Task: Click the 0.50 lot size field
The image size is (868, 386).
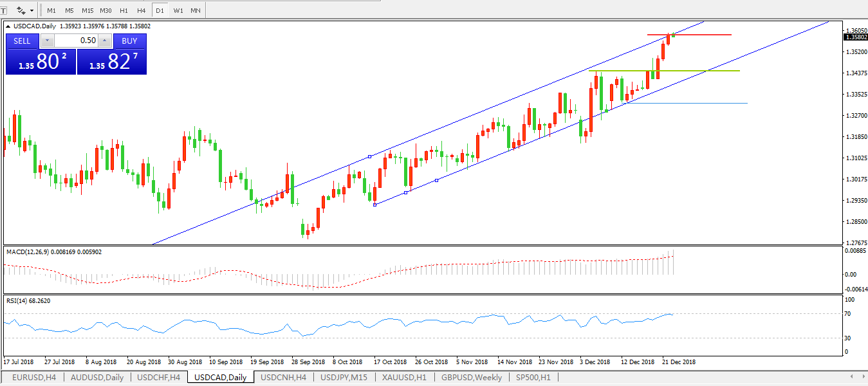Action: 77,41
